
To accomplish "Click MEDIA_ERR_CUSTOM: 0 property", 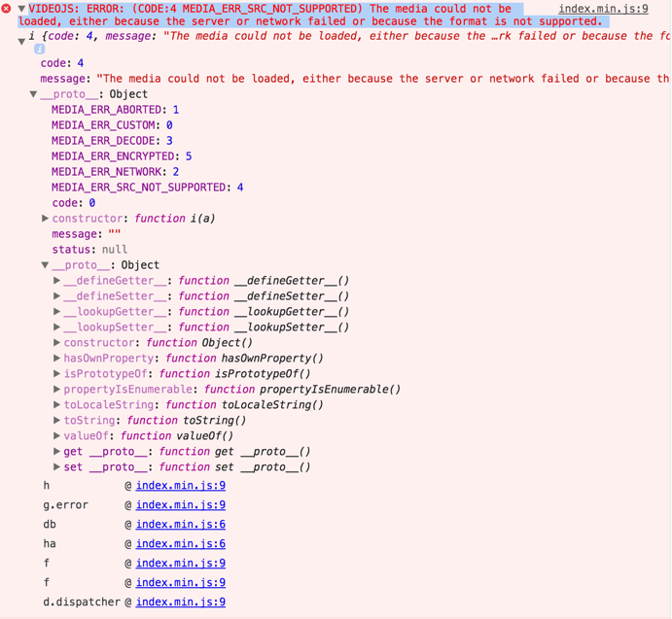I will [x=112, y=125].
